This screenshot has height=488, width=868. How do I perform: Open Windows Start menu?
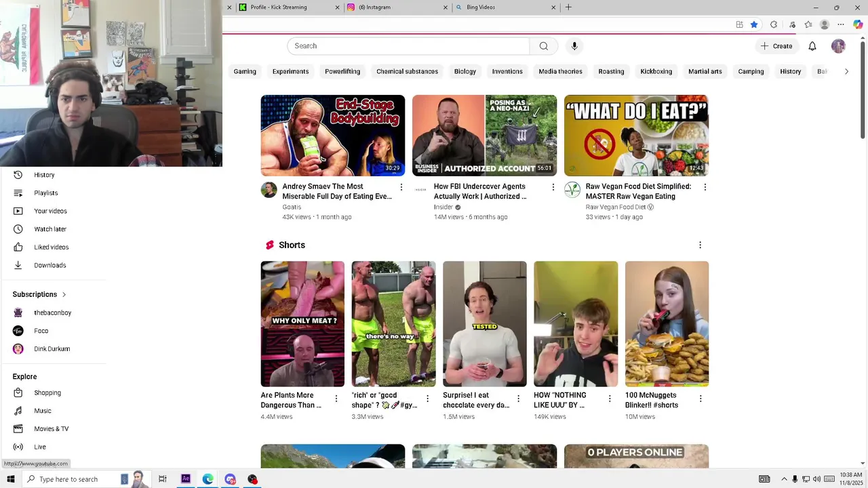tap(10, 479)
